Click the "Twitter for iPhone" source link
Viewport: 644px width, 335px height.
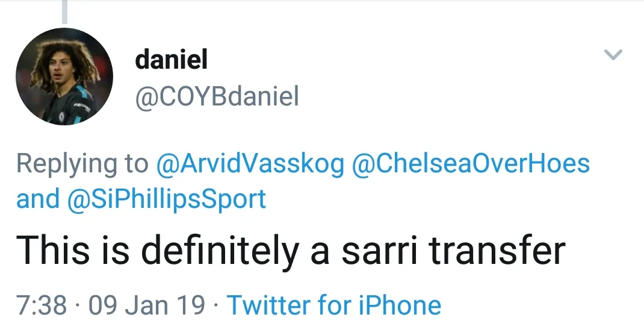tap(333, 305)
